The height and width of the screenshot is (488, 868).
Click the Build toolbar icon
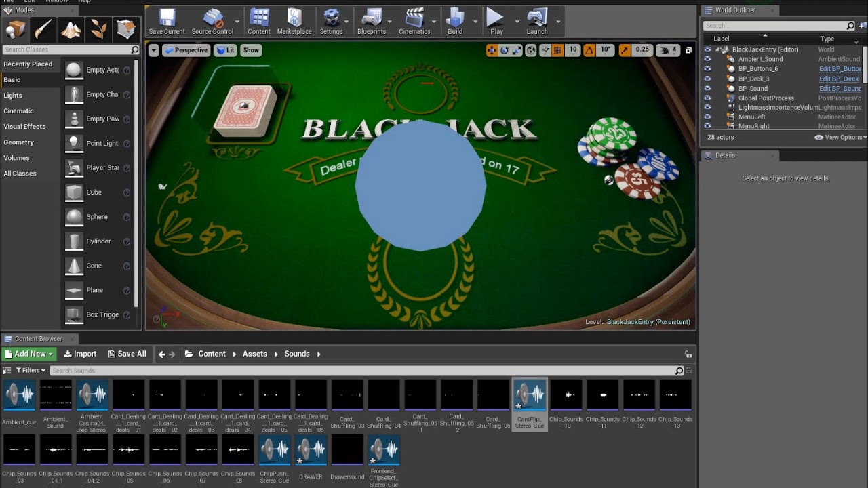click(455, 22)
